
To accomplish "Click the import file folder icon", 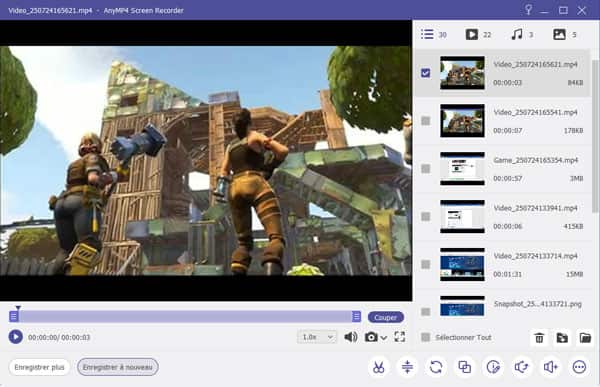I will point(562,338).
